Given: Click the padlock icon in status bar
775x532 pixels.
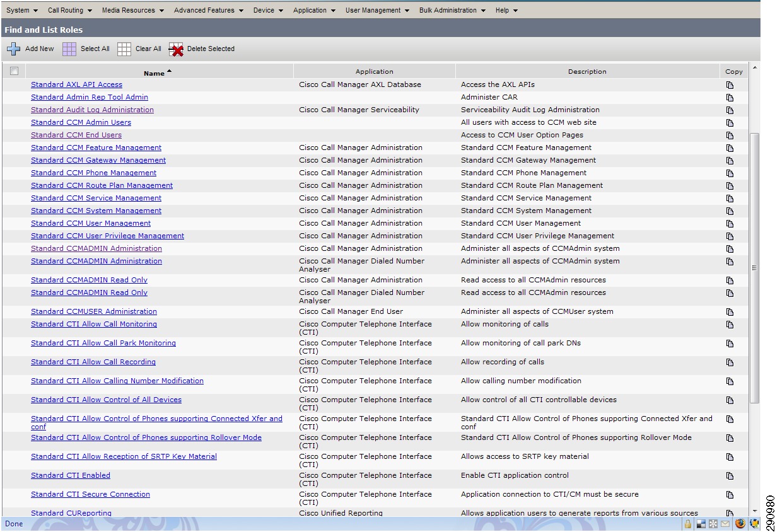Looking at the screenshot, I should (688, 524).
